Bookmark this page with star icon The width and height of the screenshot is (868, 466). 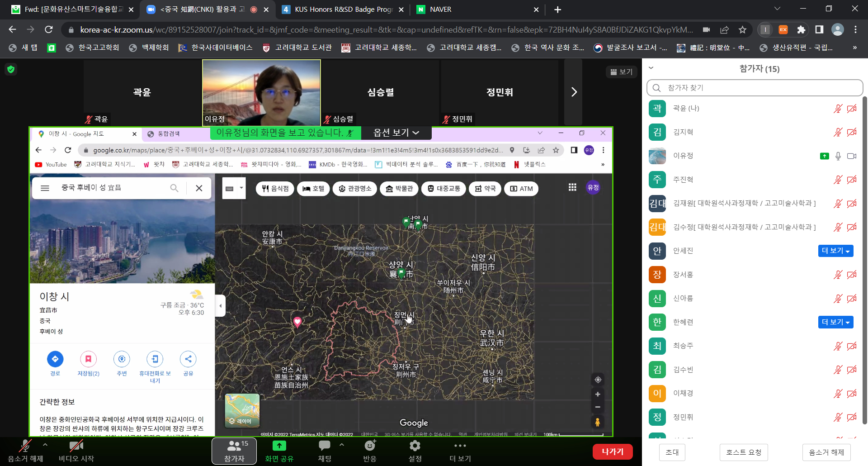click(742, 30)
